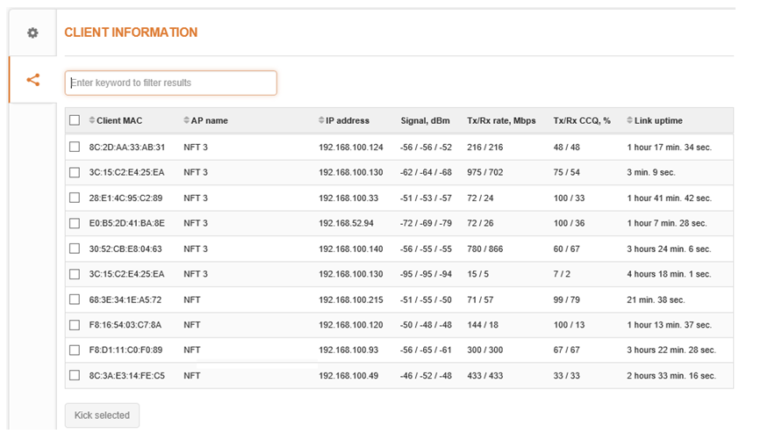768x448 pixels.
Task: Toggle the select-all header checkbox
Action: [x=75, y=121]
